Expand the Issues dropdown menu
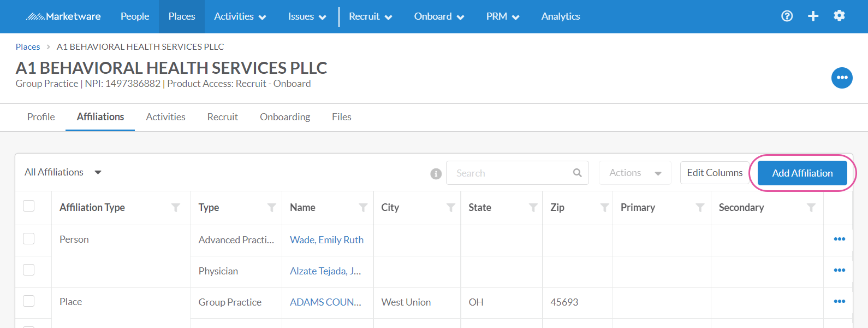This screenshot has height=328, width=868. 307,16
